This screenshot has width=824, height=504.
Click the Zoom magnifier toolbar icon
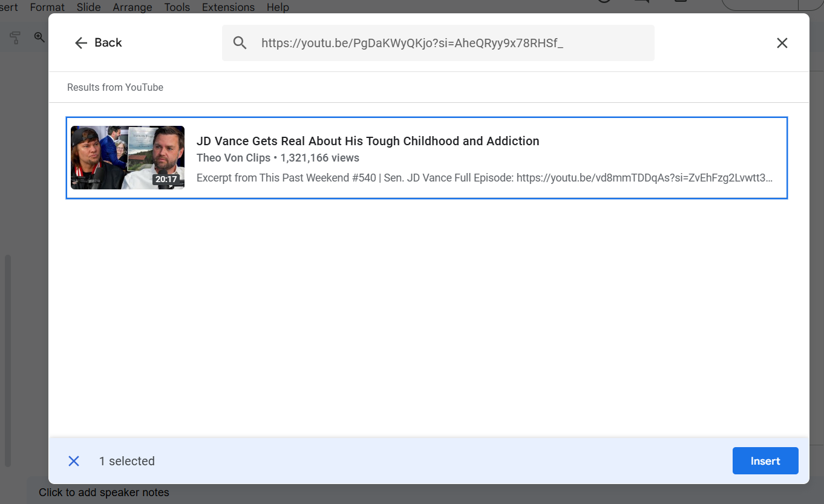coord(39,38)
